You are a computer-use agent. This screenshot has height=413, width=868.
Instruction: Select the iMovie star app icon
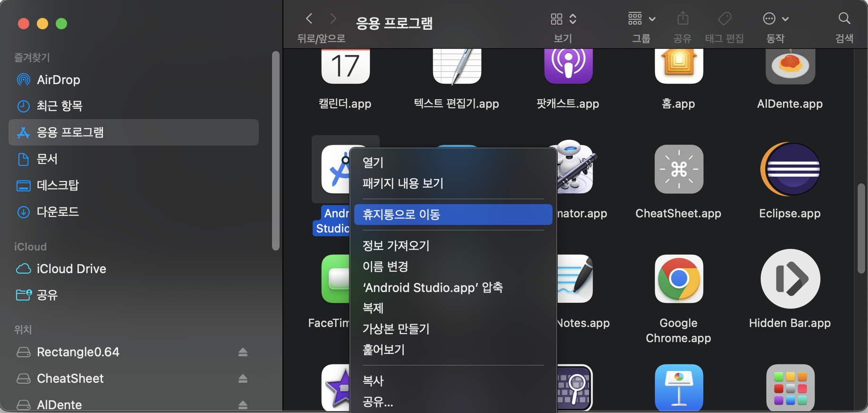coord(336,387)
